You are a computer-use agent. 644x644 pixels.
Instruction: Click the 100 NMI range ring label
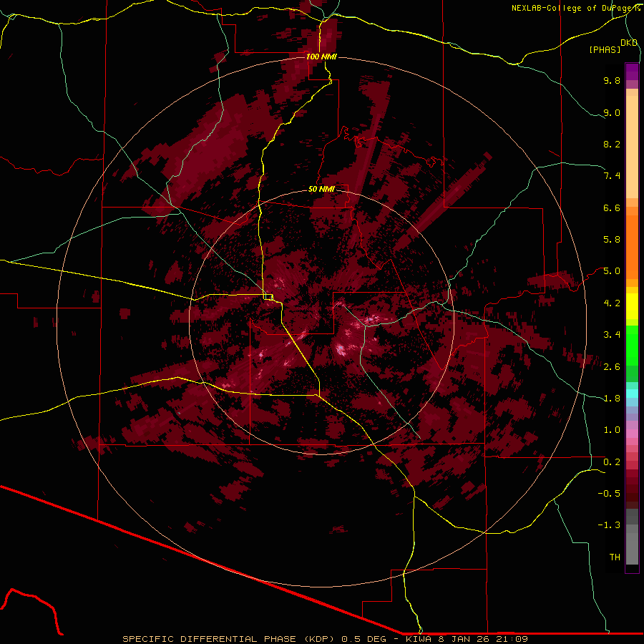[x=321, y=57]
